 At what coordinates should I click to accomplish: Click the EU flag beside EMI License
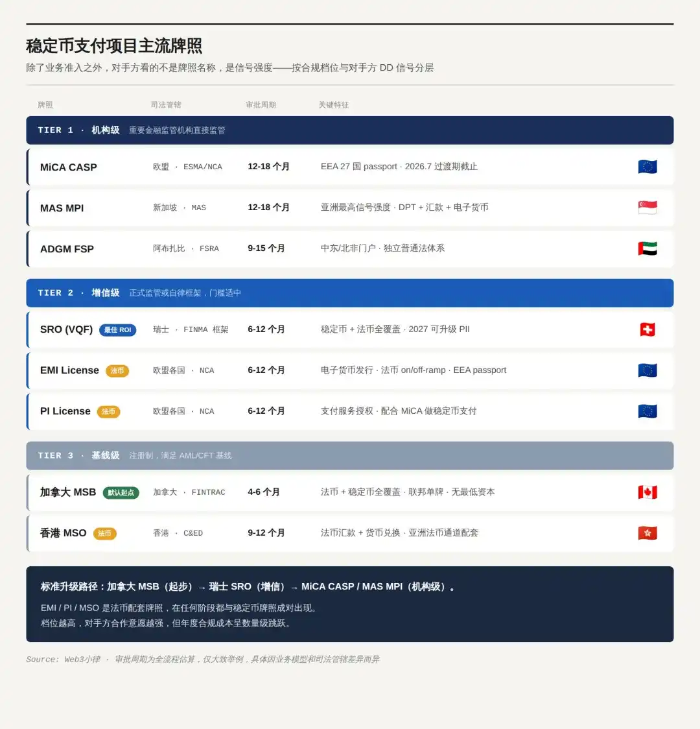point(647,370)
